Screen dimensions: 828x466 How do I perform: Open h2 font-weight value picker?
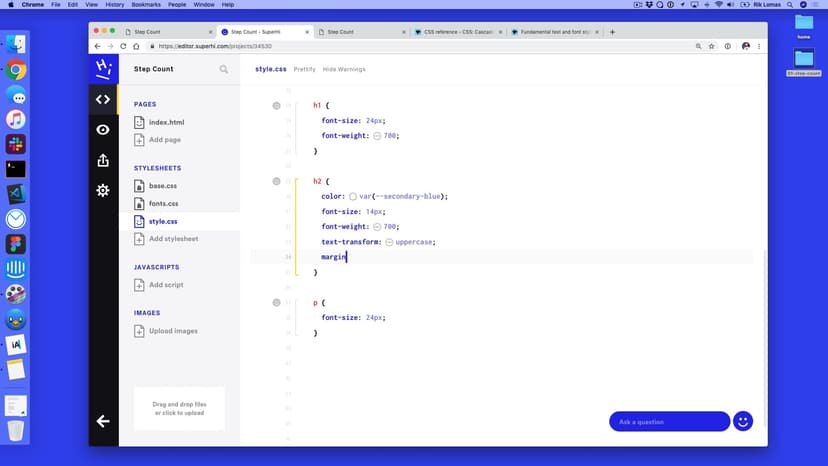[377, 227]
